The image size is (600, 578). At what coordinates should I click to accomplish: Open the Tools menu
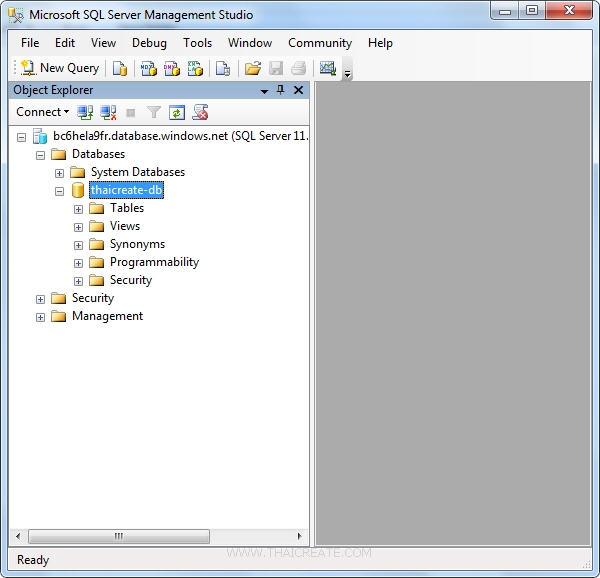pos(197,43)
